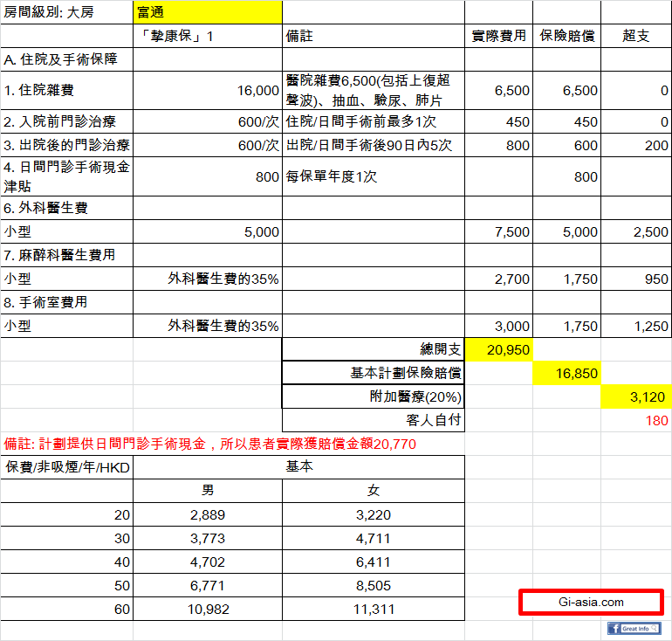Select the 3. 出院後的門診治療 label
This screenshot has height=641, width=672.
tap(67, 145)
